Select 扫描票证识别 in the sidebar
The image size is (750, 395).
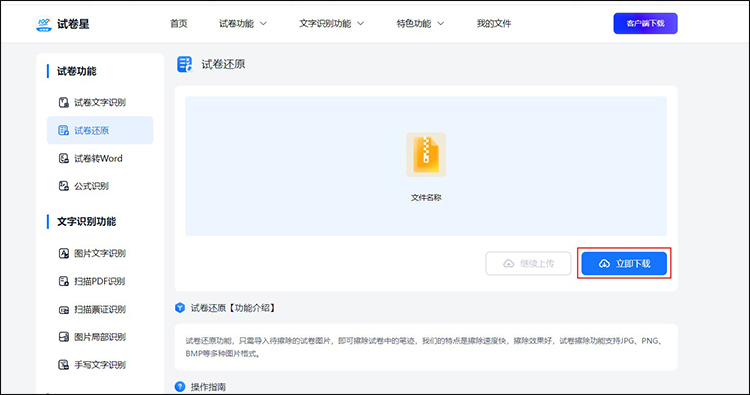[100, 309]
